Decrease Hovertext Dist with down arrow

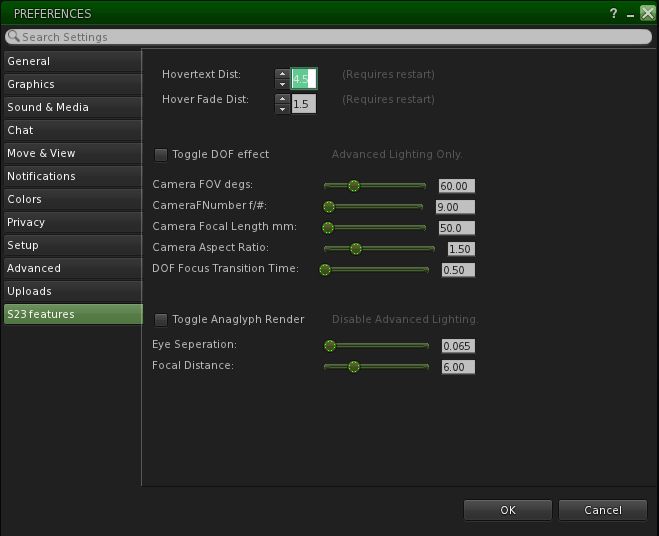coord(282,84)
